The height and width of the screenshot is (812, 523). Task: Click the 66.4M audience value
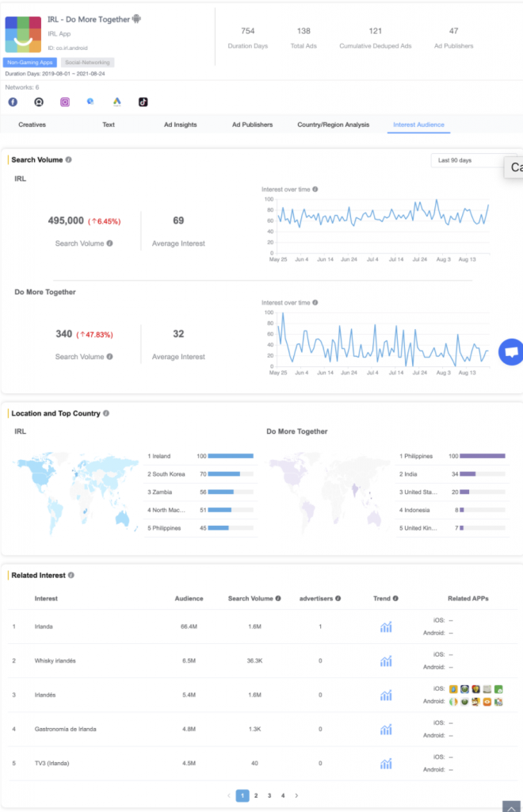pos(189,627)
